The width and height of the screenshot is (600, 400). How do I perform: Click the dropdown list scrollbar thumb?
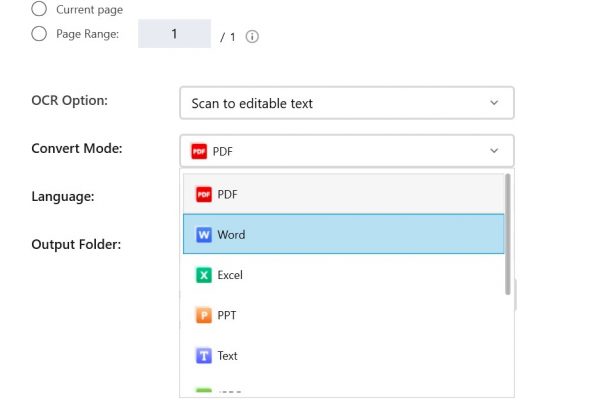click(508, 234)
